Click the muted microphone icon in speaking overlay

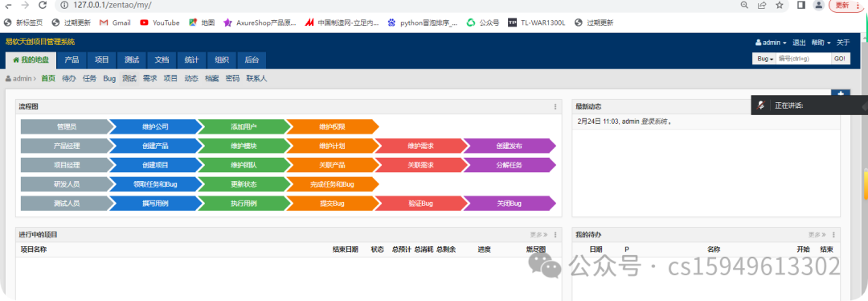[x=762, y=105]
